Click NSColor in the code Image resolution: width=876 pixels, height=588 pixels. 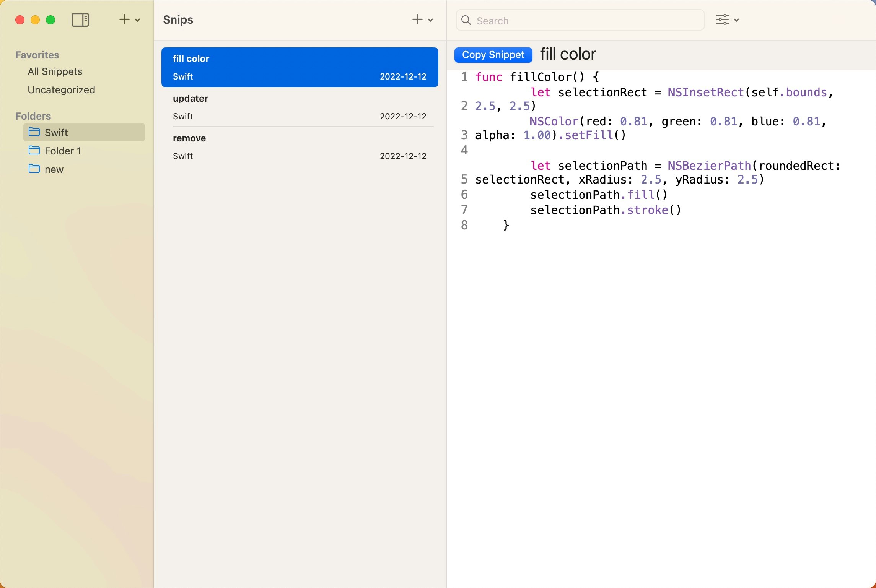point(554,121)
